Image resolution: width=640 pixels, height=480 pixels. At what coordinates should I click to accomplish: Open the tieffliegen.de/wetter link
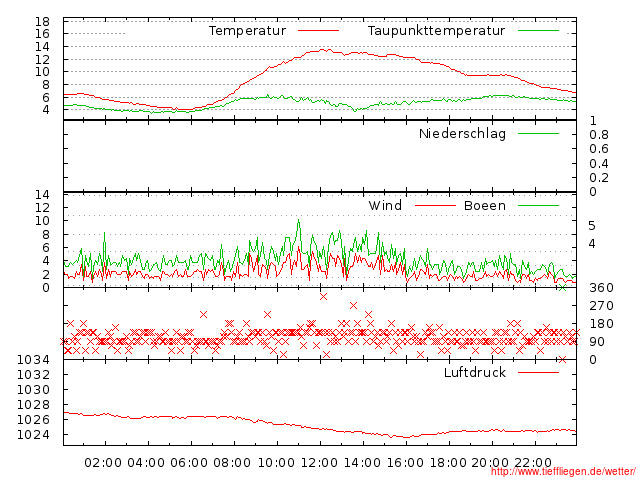(563, 472)
